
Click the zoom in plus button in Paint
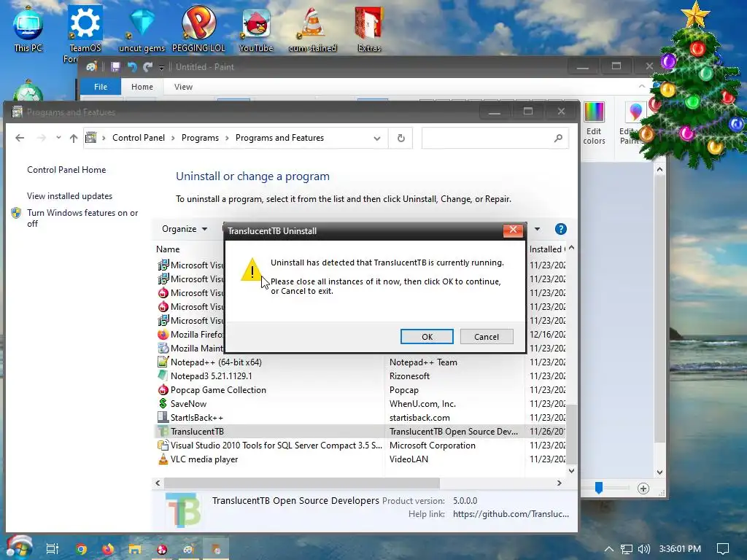point(643,489)
